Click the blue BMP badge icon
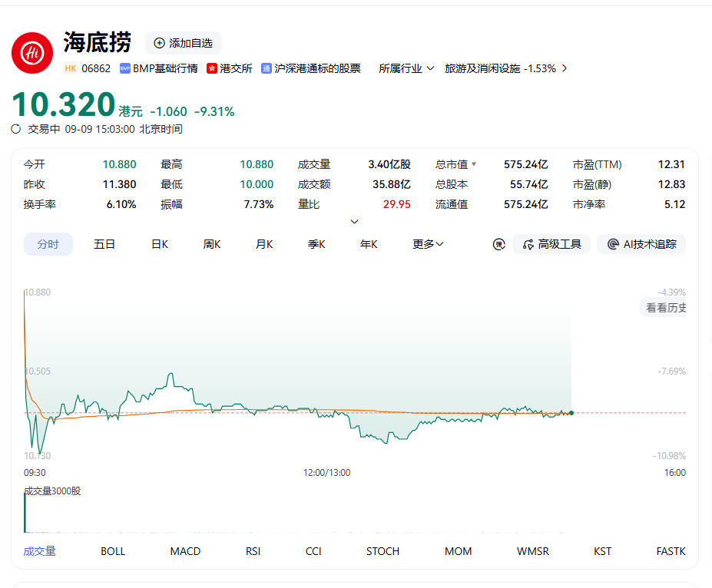The image size is (712, 588). point(125,68)
